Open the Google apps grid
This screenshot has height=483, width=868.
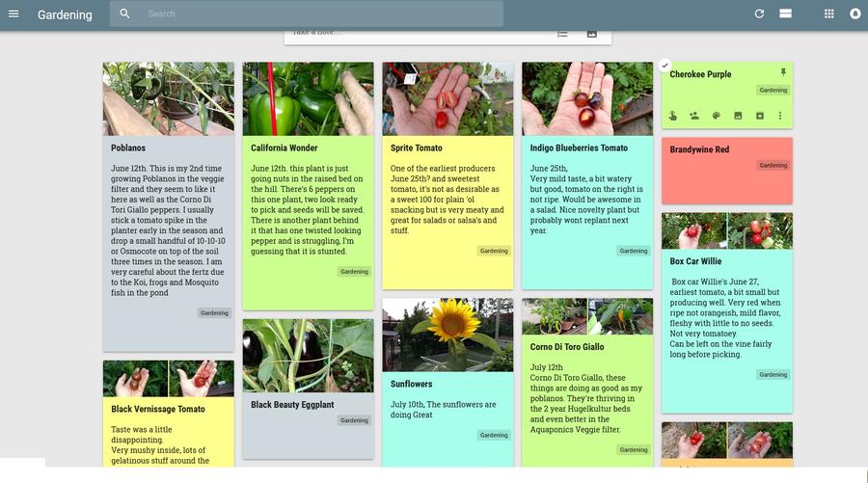click(x=828, y=14)
